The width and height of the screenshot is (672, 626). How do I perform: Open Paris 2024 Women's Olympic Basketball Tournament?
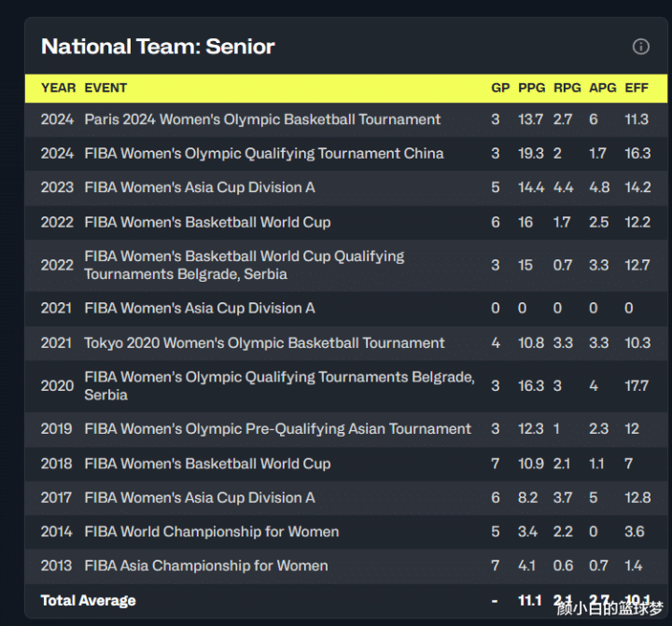[262, 119]
